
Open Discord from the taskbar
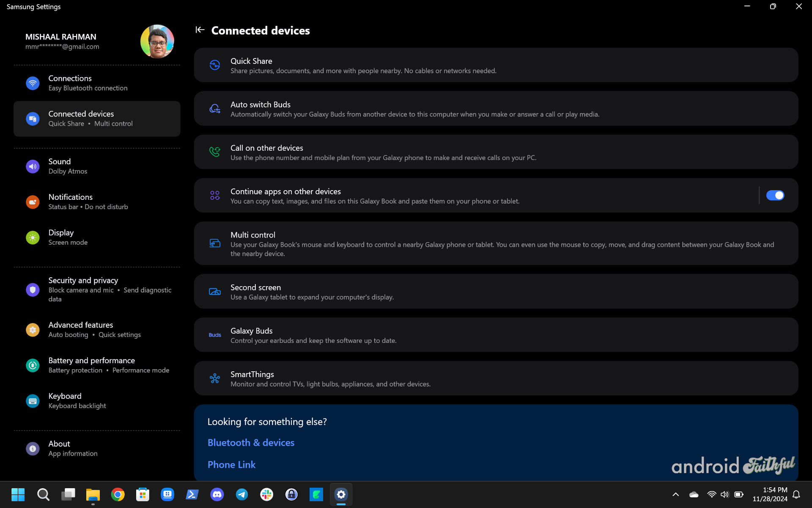tap(217, 494)
